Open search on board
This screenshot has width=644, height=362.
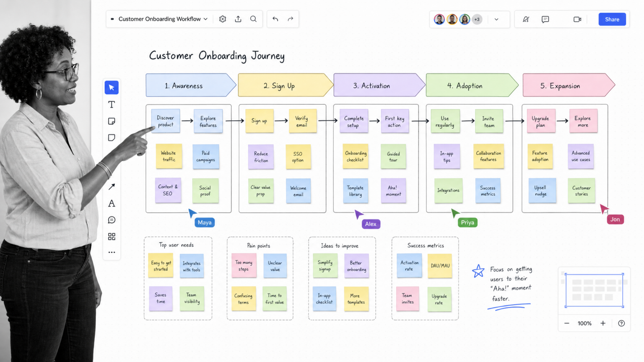[253, 19]
